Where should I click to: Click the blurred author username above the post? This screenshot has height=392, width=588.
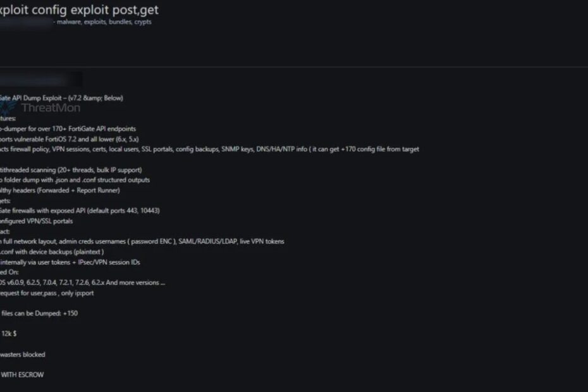[39, 80]
